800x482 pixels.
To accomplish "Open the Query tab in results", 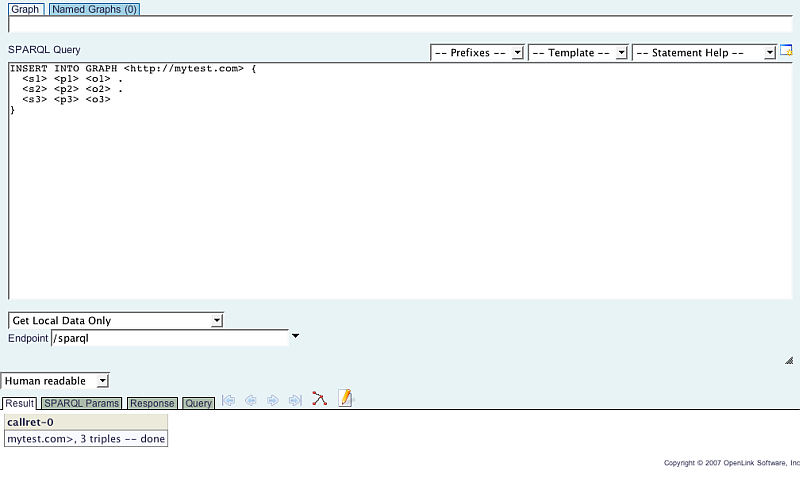I will tap(198, 403).
